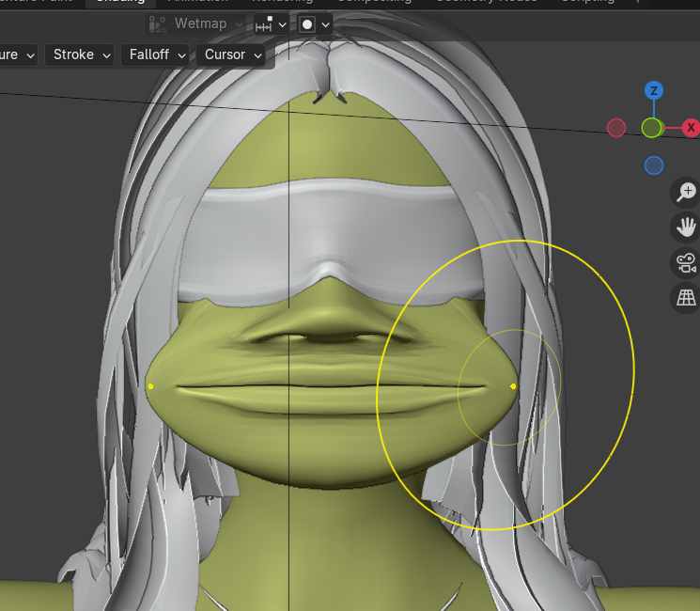700x611 pixels.
Task: Click the negative X dark red gizmo circle
Action: [x=616, y=128]
